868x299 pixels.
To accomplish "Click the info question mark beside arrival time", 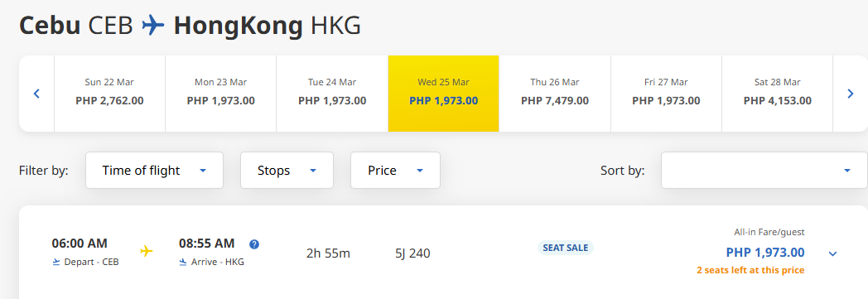I will (x=254, y=244).
